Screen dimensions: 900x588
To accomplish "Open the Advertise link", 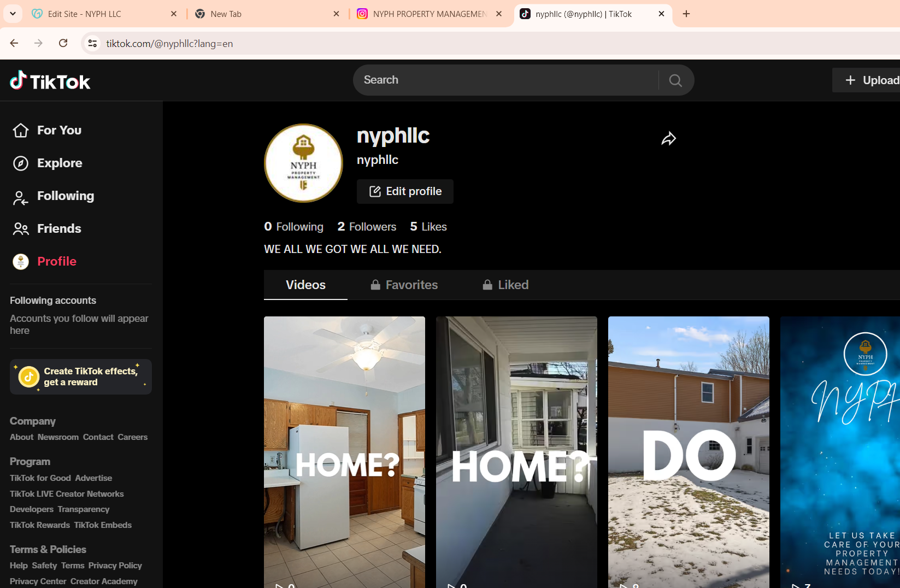I will coord(93,478).
